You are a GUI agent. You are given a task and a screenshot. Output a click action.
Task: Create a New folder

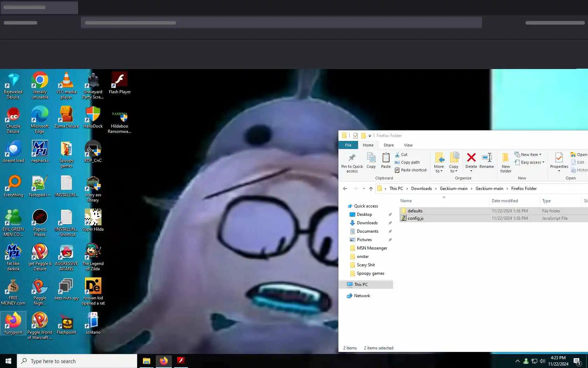[506, 163]
